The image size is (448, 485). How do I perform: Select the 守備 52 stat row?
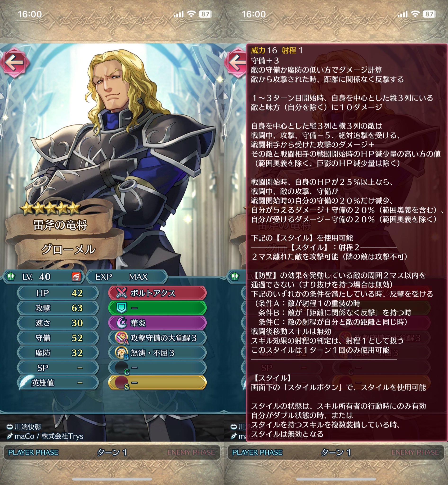point(58,338)
